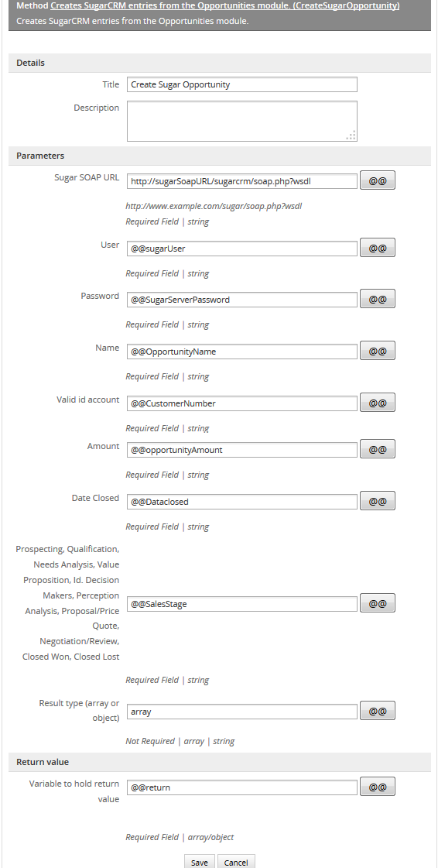This screenshot has width=438, height=868.
Task: Click the @@OpportunityName input field
Action: (x=242, y=352)
